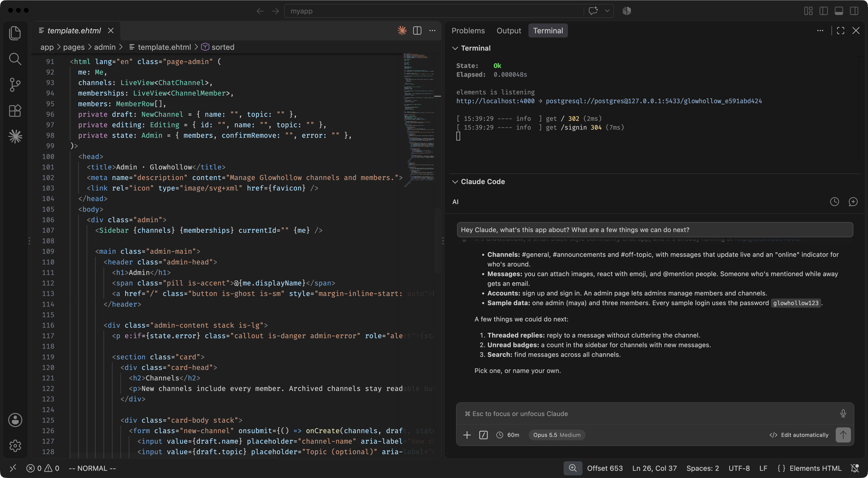Viewport: 868px width, 478px height.
Task: Toggle the bottom panel layout icon
Action: (839, 11)
